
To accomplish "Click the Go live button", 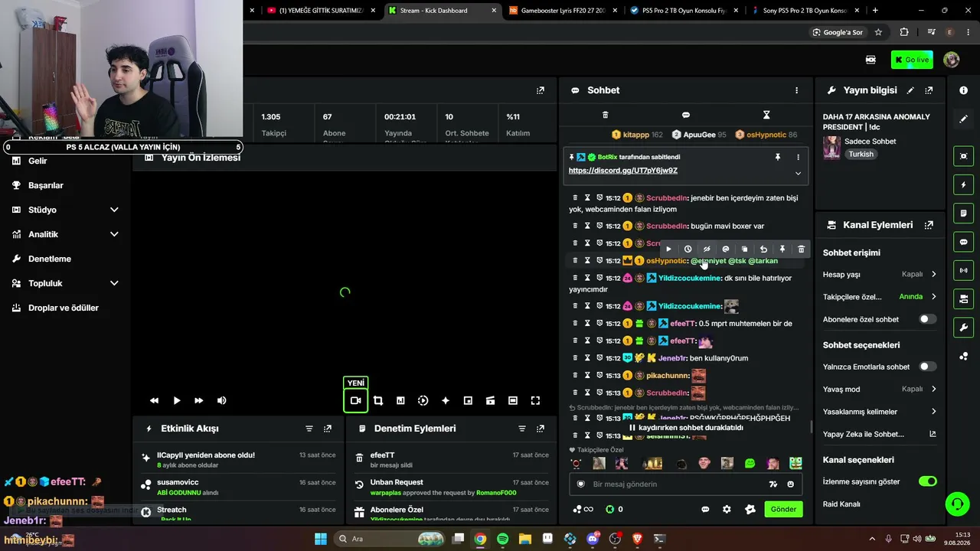I will pyautogui.click(x=912, y=60).
